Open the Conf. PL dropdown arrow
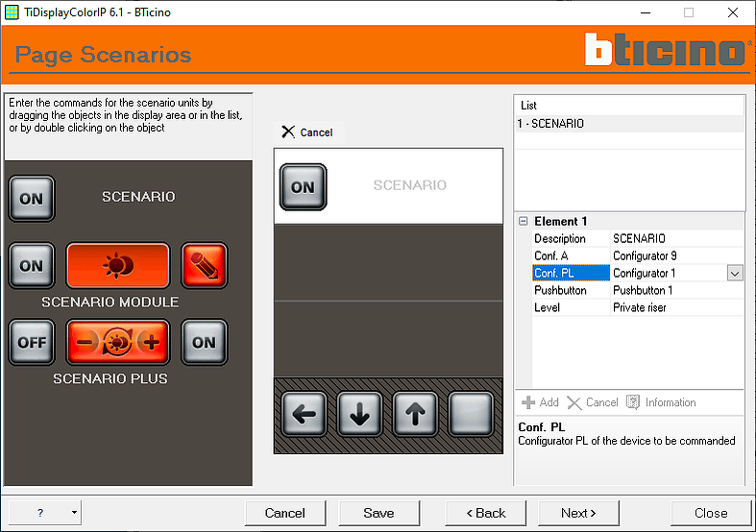The width and height of the screenshot is (756, 532). tap(735, 274)
